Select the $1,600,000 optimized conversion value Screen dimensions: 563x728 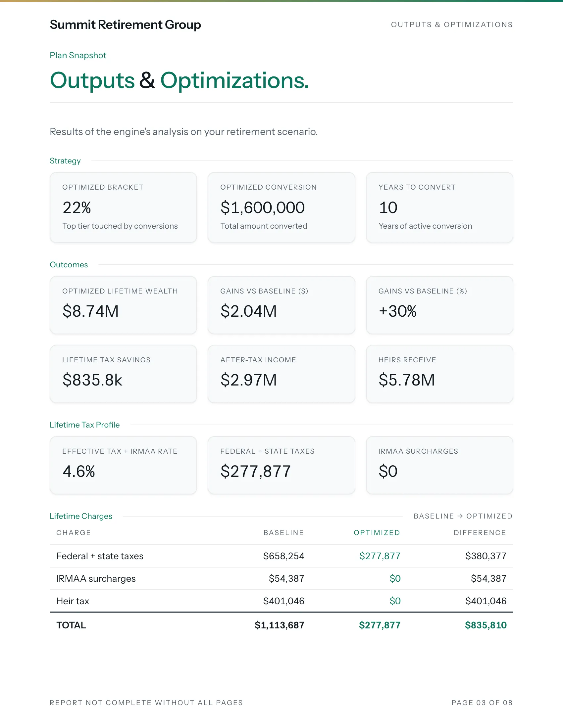coord(263,208)
